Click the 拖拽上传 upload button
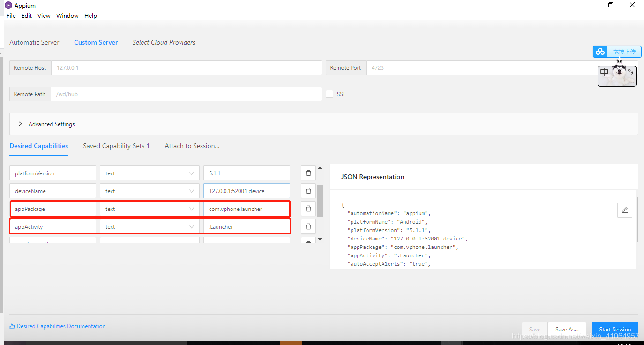The width and height of the screenshot is (644, 345). coord(624,52)
